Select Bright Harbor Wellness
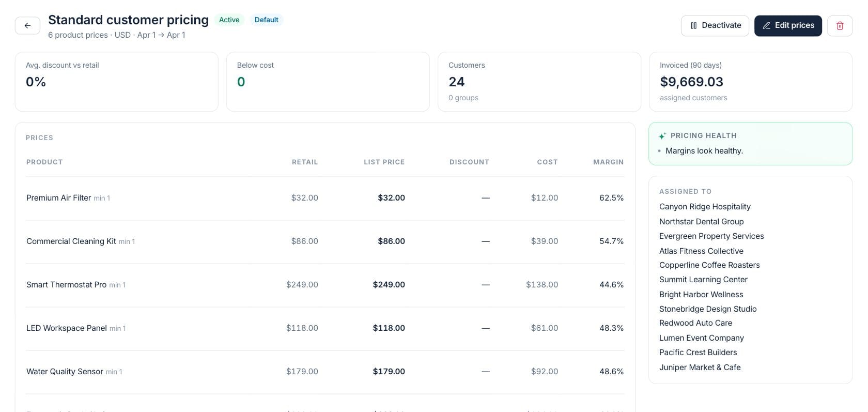 coord(701,294)
